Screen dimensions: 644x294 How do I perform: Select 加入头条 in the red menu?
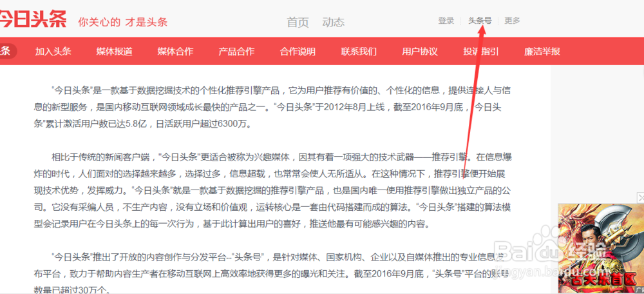53,52
